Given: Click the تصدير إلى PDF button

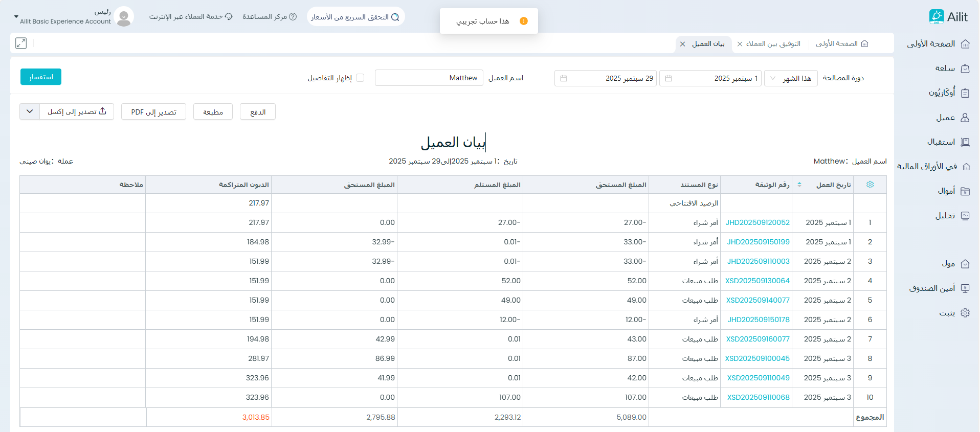Looking at the screenshot, I should [x=153, y=112].
